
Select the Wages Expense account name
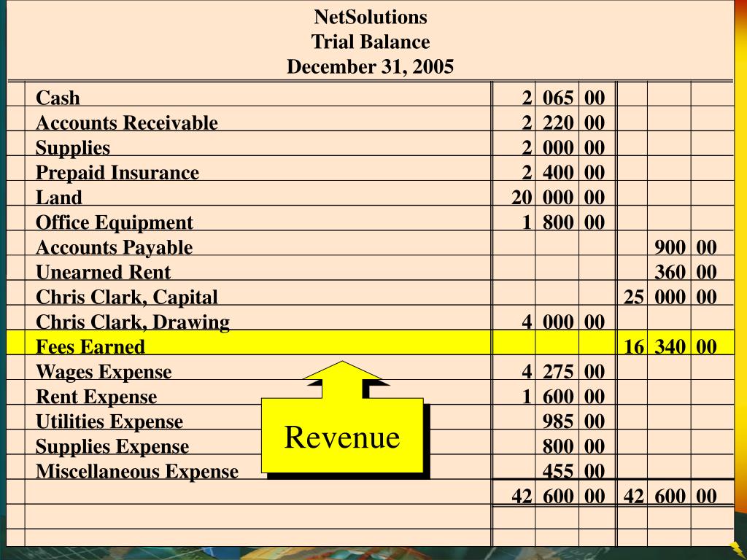[x=104, y=372]
